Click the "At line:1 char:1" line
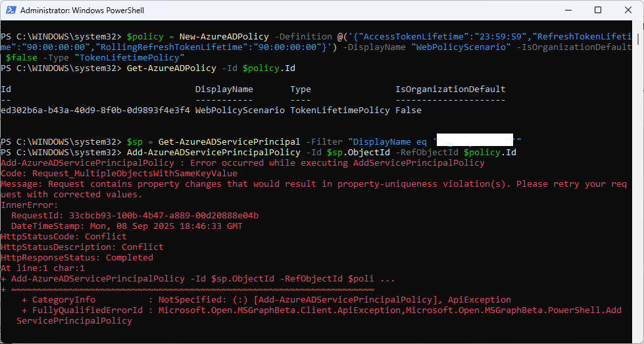This screenshot has height=344, width=644. (43, 268)
